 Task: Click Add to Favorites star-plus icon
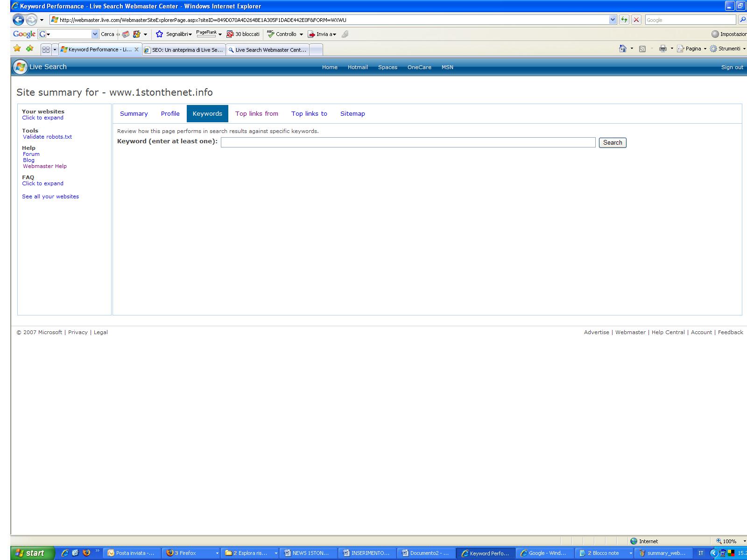29,49
